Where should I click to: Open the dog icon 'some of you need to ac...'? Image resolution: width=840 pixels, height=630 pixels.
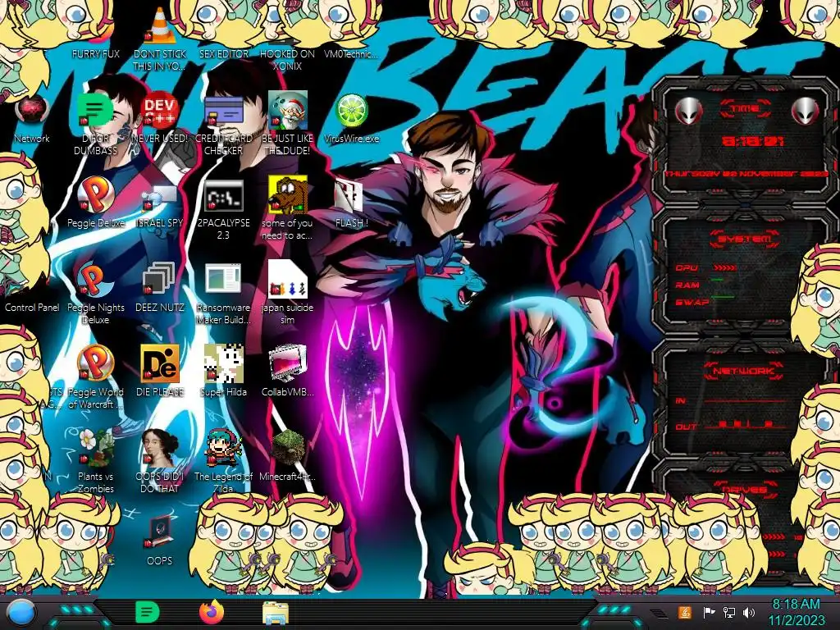[288, 194]
